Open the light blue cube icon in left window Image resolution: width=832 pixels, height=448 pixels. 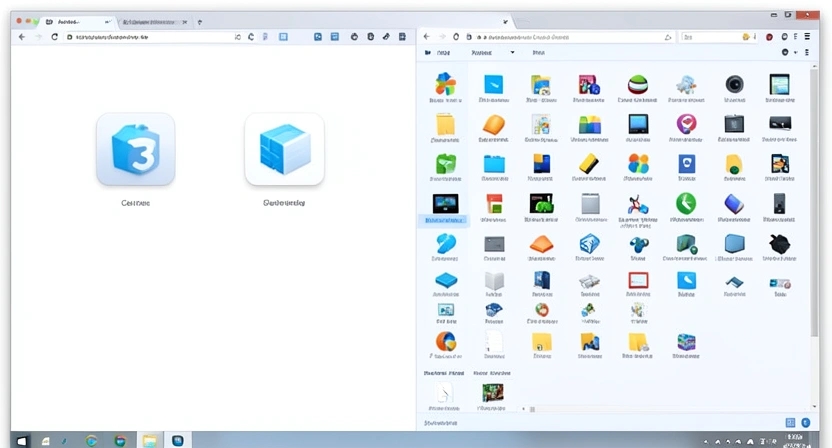[284, 149]
